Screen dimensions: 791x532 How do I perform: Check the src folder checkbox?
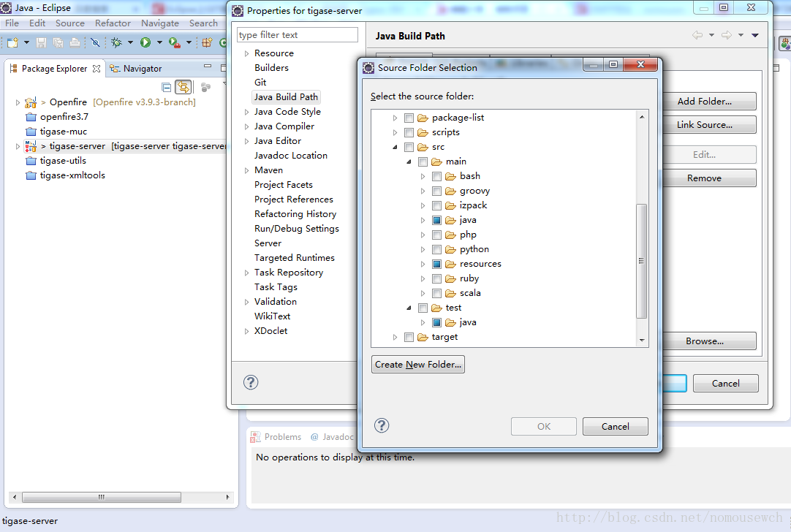(x=409, y=147)
